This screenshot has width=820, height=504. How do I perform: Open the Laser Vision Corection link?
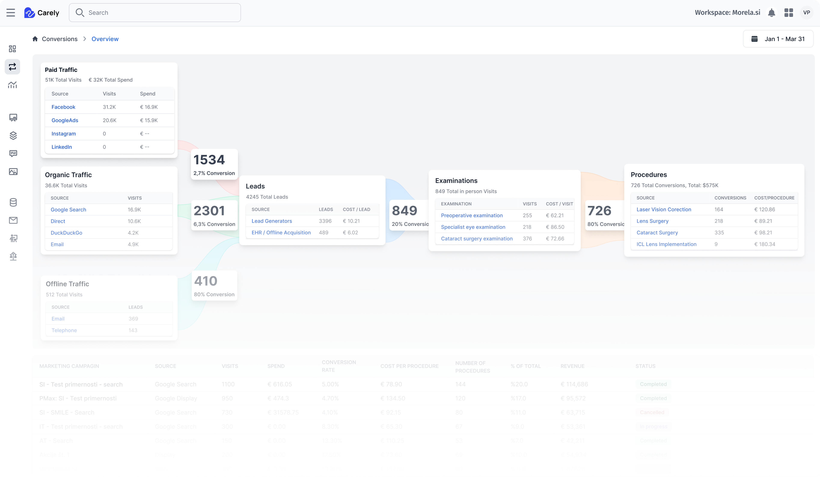(664, 209)
